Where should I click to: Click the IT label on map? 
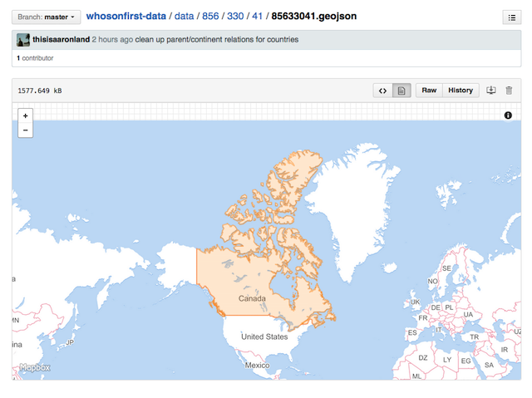(439, 330)
